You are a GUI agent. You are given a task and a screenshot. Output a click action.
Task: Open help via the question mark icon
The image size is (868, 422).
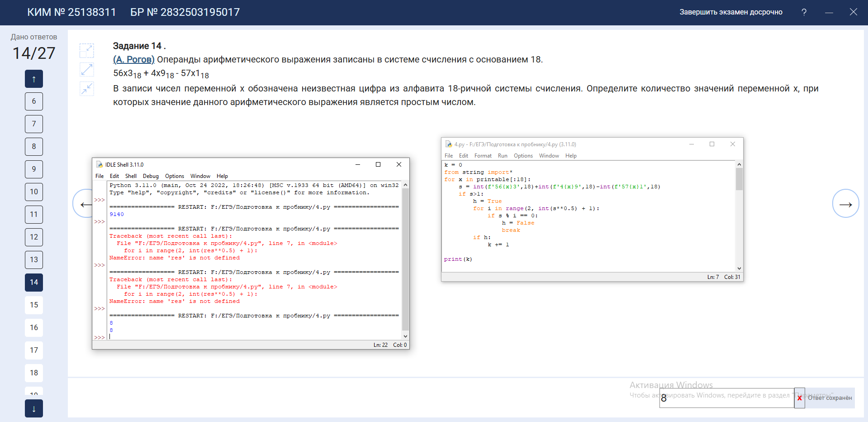click(804, 12)
